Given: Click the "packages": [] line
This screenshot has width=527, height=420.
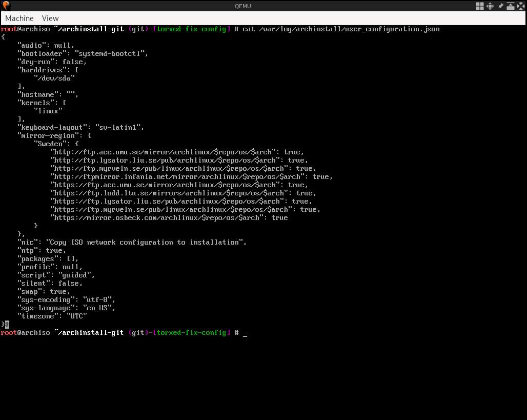Looking at the screenshot, I should pyautogui.click(x=48, y=259).
